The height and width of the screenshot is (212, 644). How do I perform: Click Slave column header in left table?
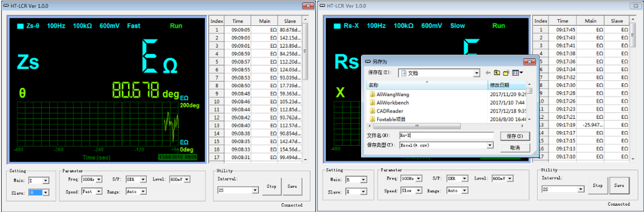pos(290,21)
